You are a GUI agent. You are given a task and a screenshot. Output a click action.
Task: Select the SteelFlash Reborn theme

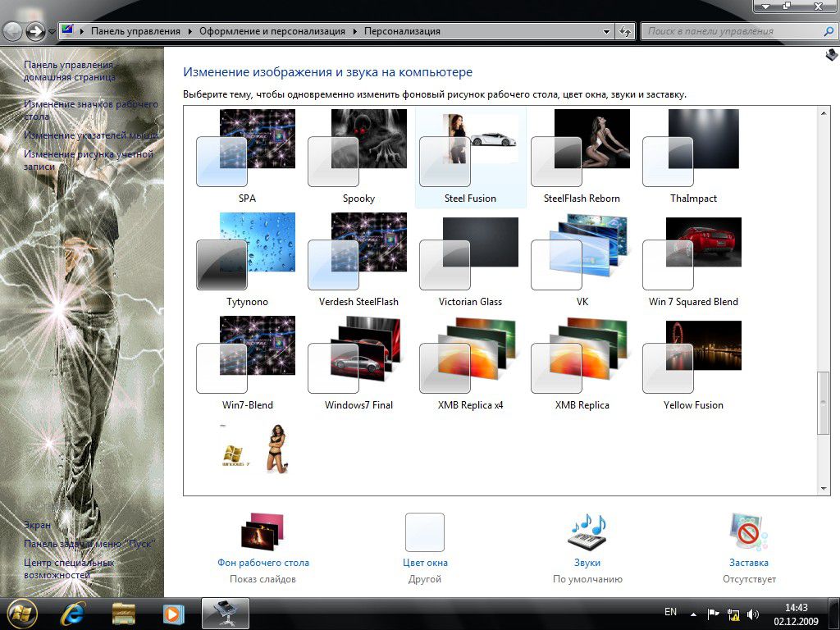tap(582, 156)
